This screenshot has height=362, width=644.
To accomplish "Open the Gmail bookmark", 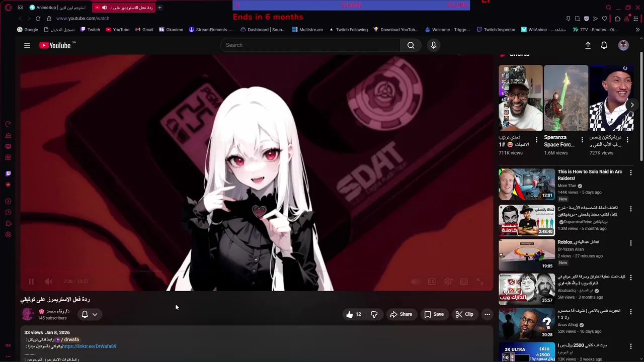I will 144,30.
